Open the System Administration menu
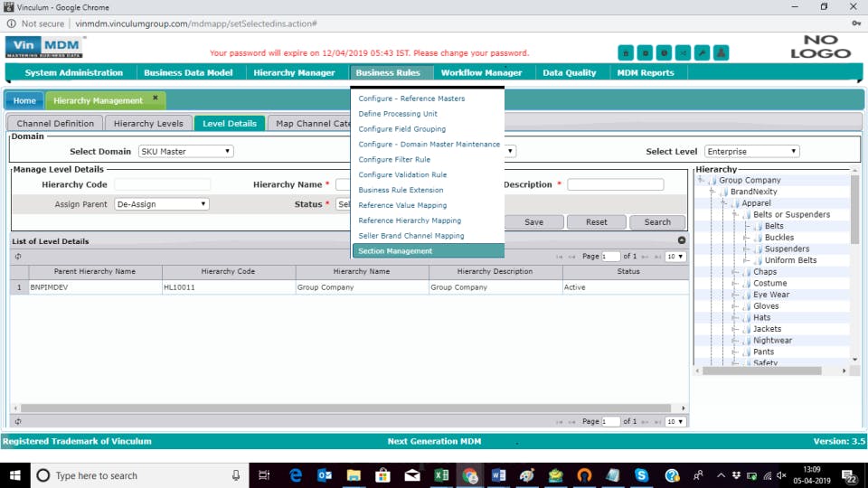 (73, 72)
